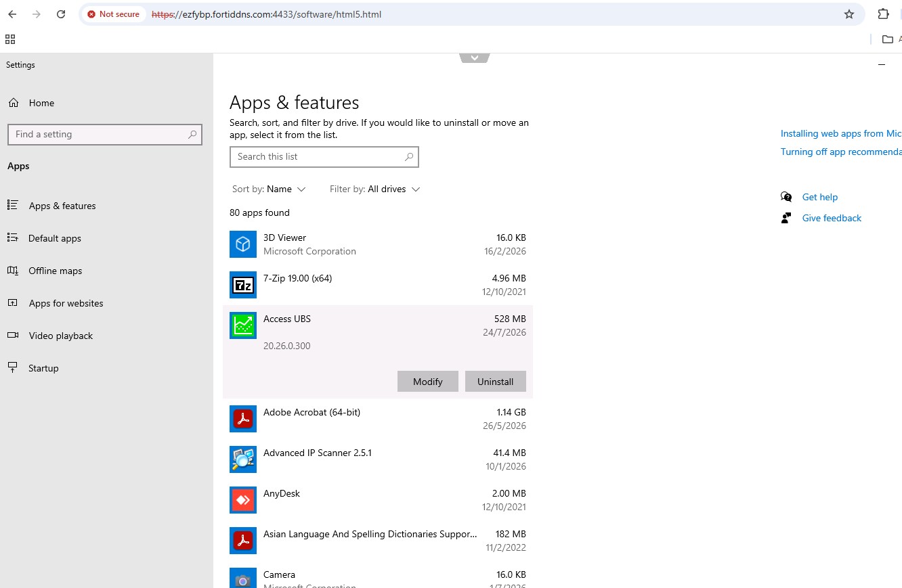
Task: Expand the pull-down tab above Settings
Action: [474, 58]
